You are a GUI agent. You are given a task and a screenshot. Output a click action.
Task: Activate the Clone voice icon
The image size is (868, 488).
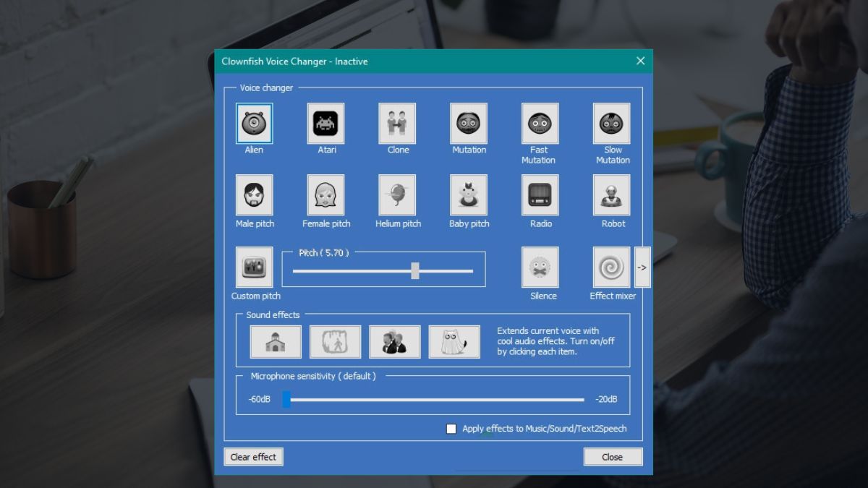pyautogui.click(x=397, y=123)
